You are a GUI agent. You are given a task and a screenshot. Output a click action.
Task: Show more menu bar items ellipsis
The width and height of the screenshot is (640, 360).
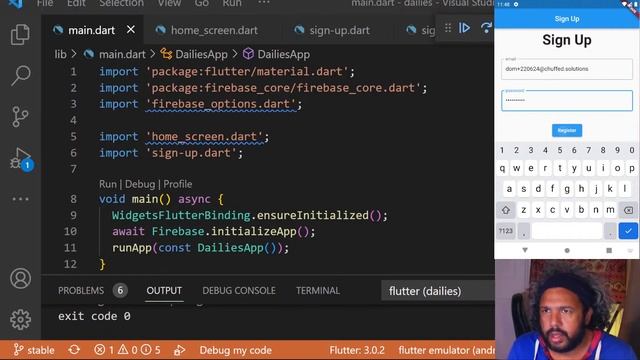pyautogui.click(x=264, y=3)
